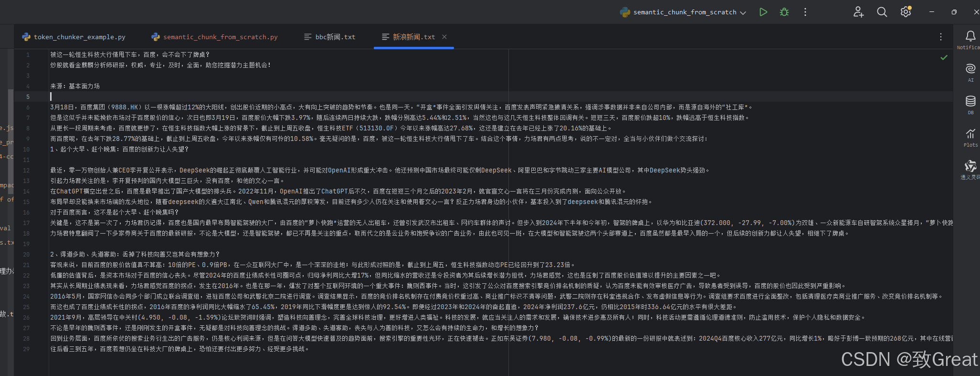
Task: Switch to token_chunker_example.py tab
Action: point(74,37)
